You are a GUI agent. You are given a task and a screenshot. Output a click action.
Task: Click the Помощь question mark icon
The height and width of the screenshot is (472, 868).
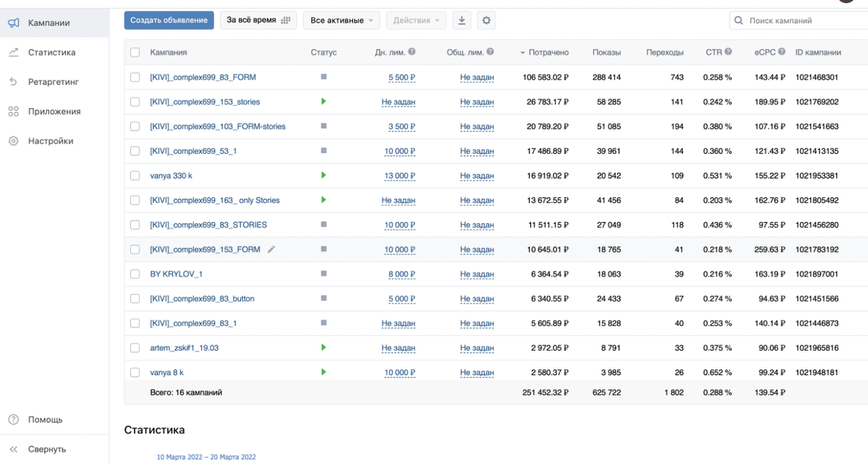point(14,419)
